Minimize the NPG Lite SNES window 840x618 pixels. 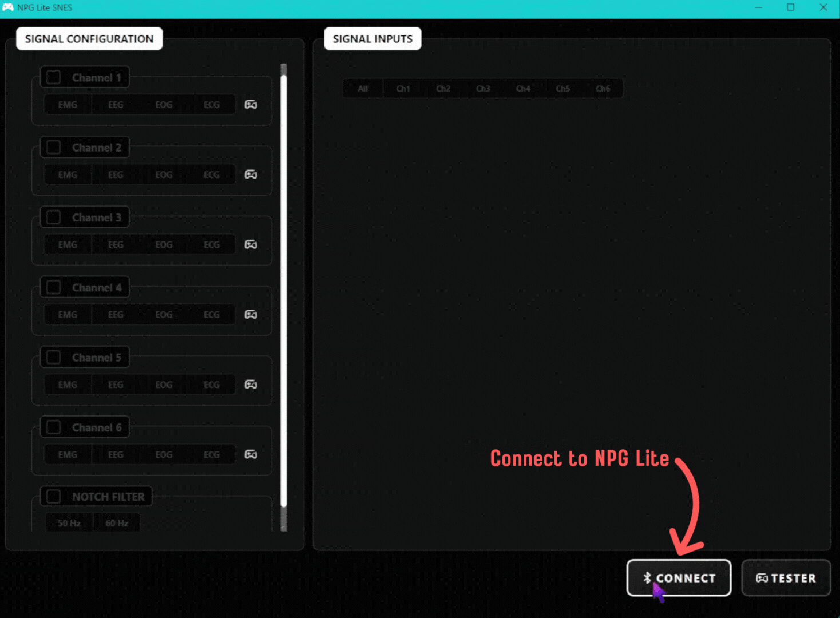coord(759,7)
